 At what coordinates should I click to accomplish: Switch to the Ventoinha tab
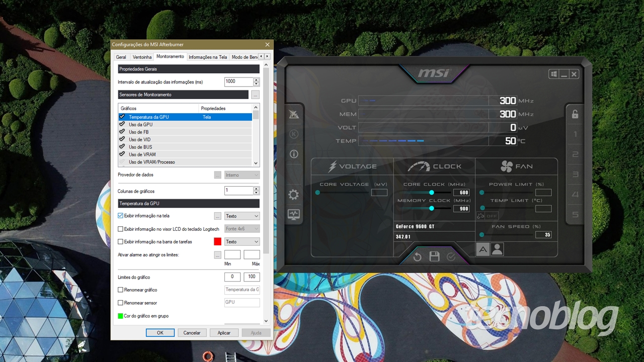coord(141,57)
